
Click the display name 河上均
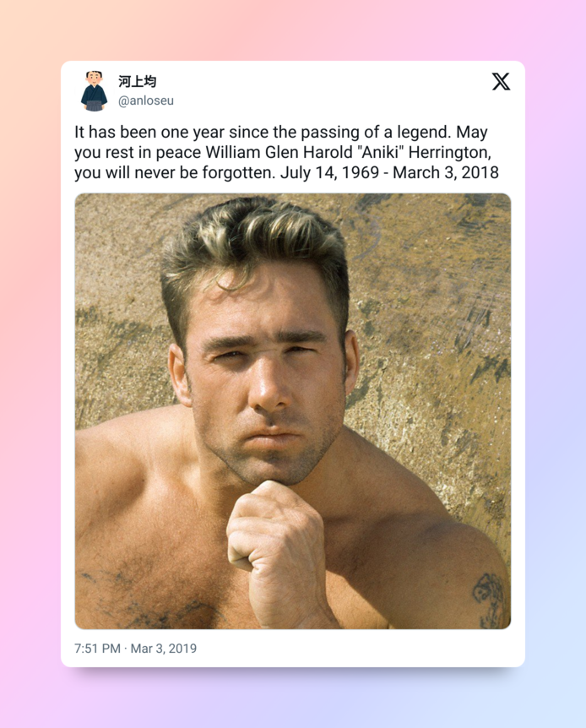point(137,81)
